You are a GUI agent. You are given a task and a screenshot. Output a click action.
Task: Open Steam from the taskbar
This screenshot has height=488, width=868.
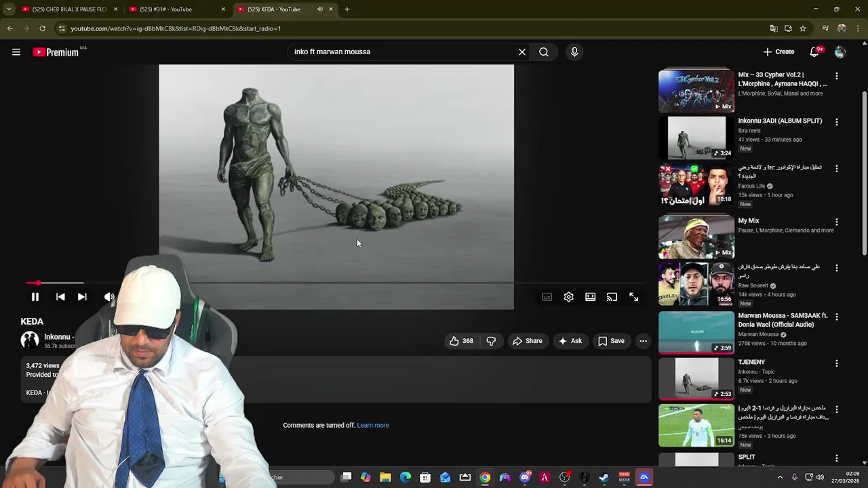604,478
